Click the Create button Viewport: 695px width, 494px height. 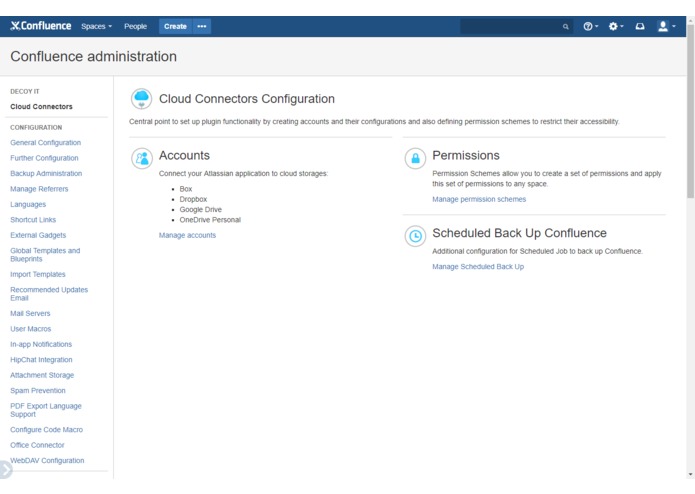click(175, 26)
